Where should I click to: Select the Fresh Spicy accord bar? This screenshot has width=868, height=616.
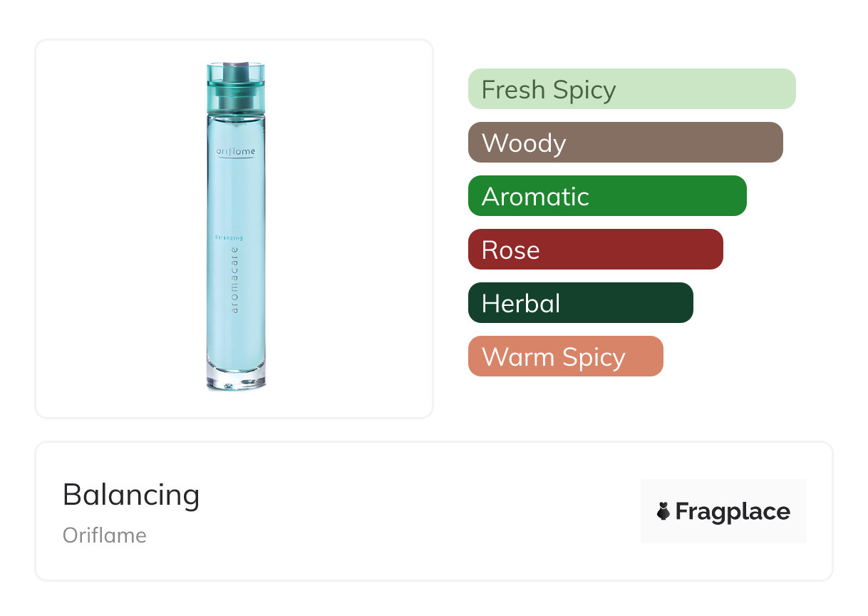pyautogui.click(x=631, y=89)
